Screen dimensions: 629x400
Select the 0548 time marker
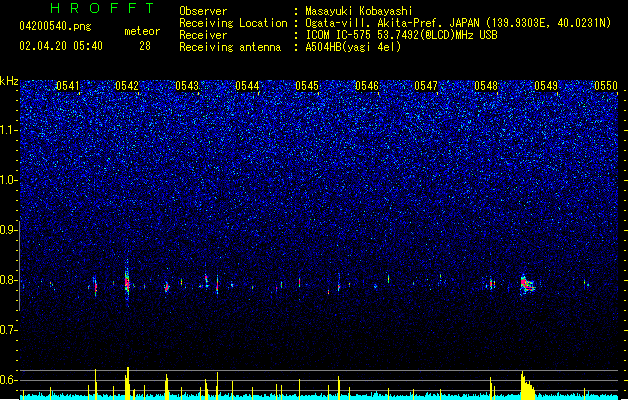486,86
